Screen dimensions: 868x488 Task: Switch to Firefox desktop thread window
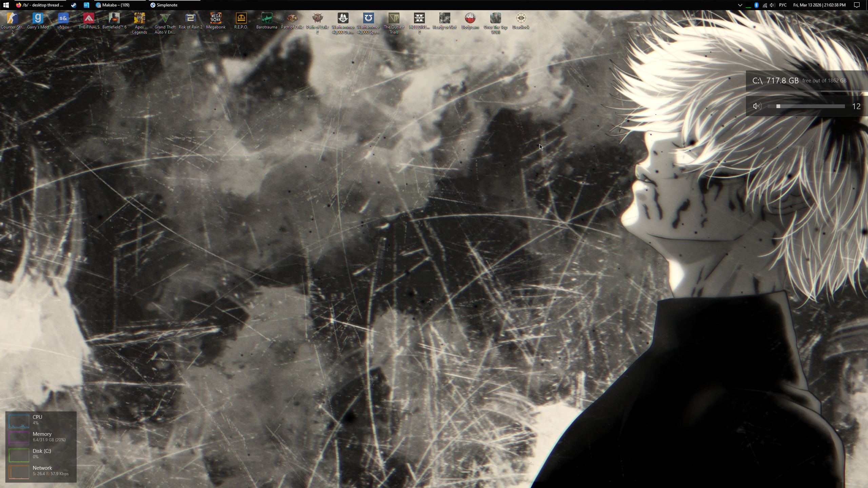[x=40, y=5]
